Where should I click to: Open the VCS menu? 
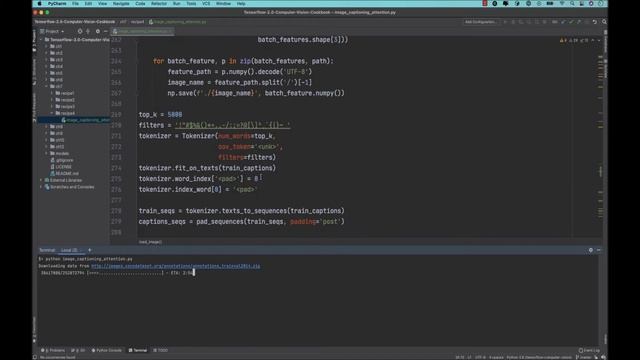tap(206, 4)
